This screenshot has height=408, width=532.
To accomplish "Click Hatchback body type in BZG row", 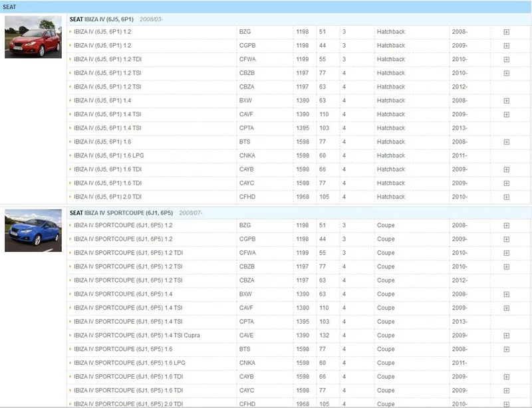I will pyautogui.click(x=391, y=32).
